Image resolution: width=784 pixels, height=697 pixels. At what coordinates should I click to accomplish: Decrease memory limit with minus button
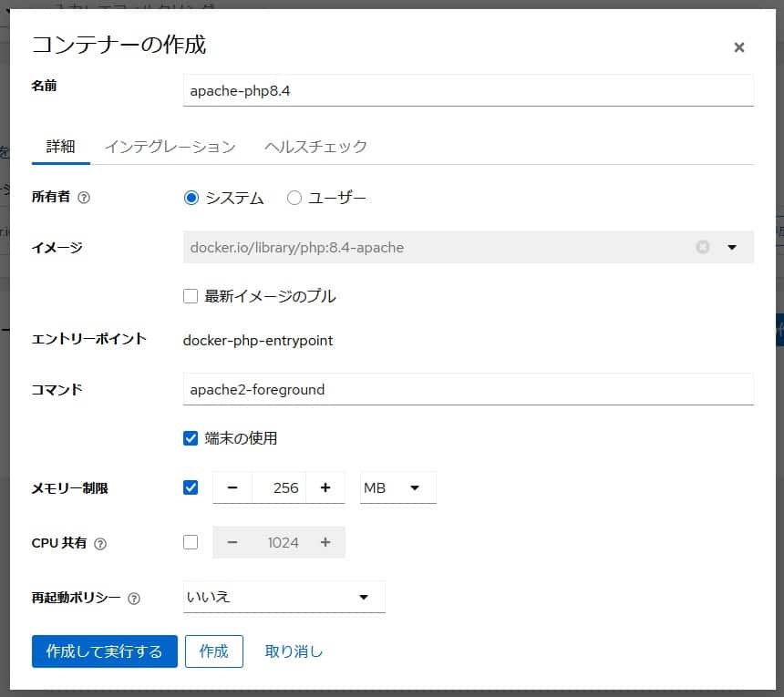[232, 487]
